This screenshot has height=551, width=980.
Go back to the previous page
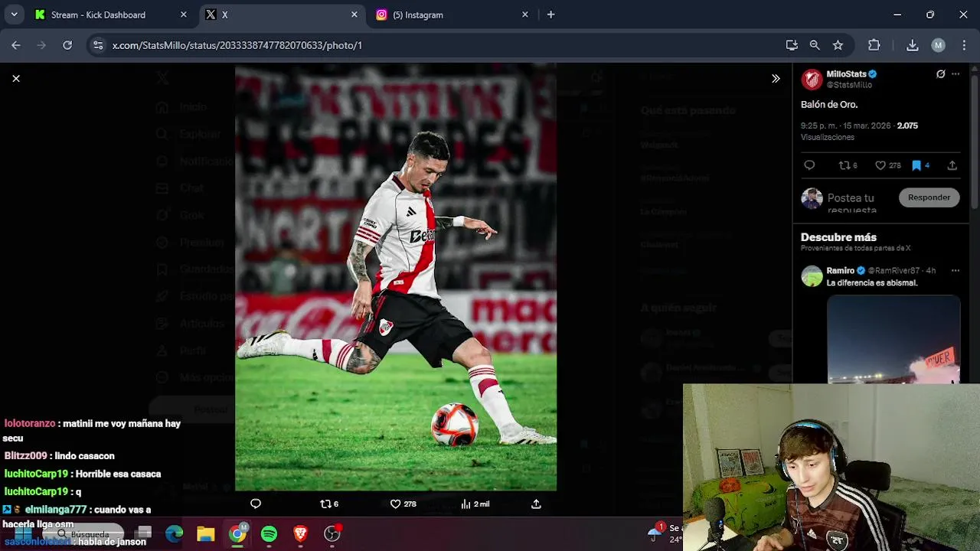tap(16, 45)
